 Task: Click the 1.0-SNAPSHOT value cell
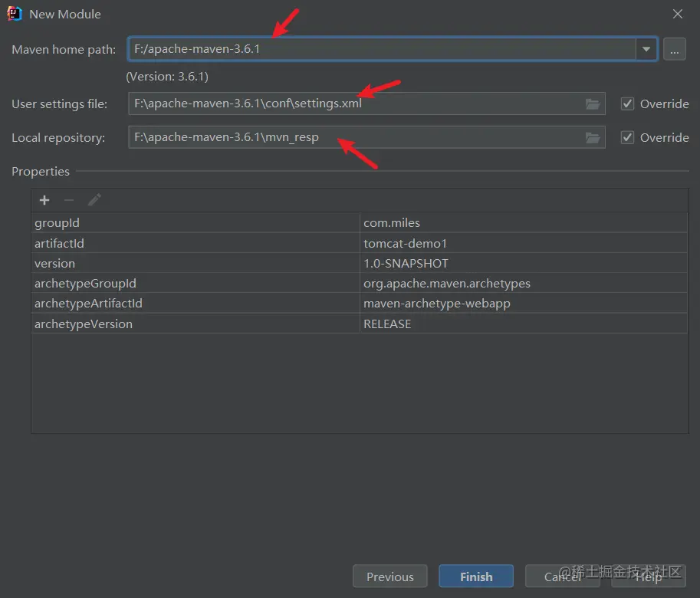point(524,263)
